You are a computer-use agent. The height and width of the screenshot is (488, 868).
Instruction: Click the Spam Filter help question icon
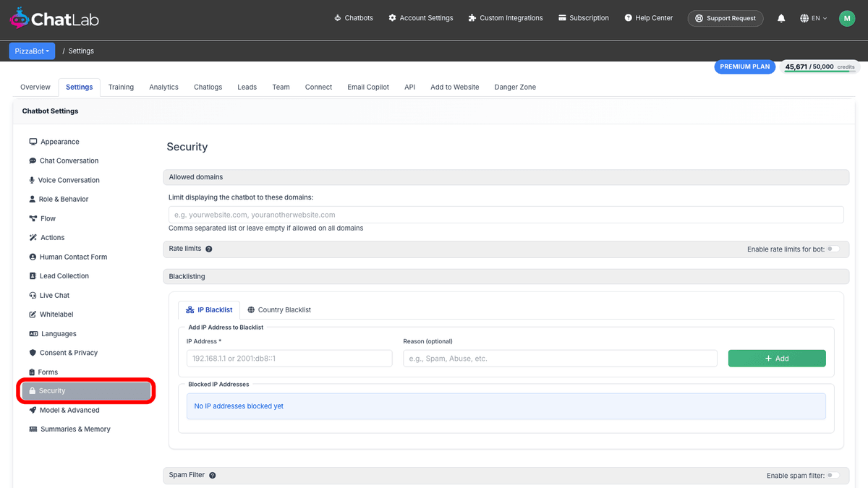click(213, 476)
